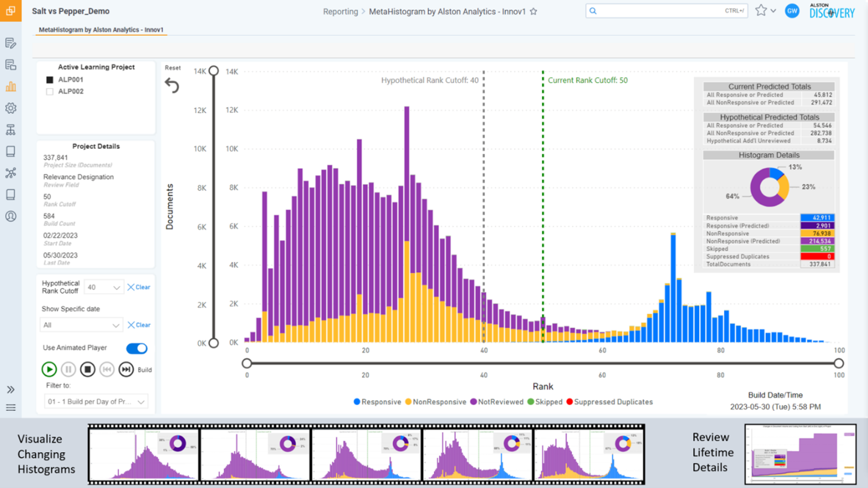868x488 pixels.
Task: Open the Filter to build dropdown
Action: [96, 402]
